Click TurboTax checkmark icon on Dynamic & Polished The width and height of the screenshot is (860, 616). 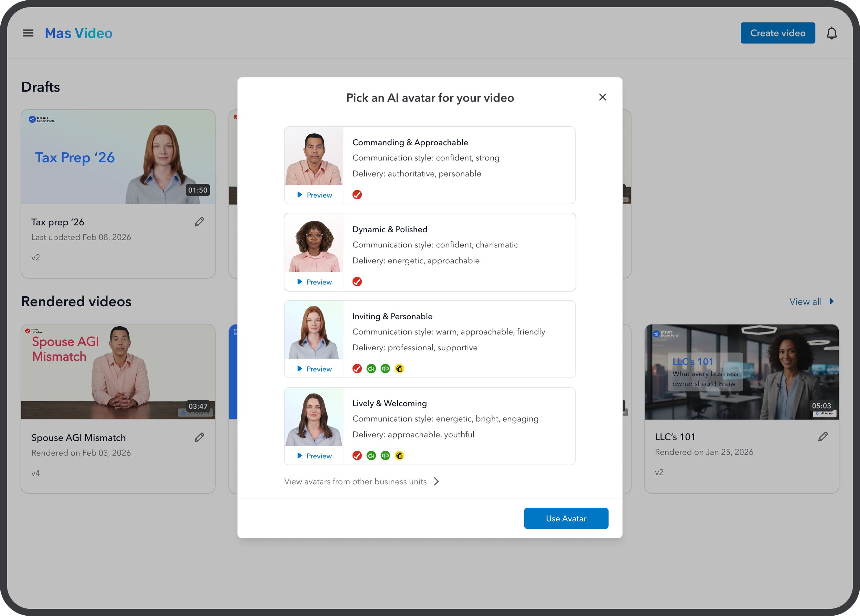tap(357, 282)
